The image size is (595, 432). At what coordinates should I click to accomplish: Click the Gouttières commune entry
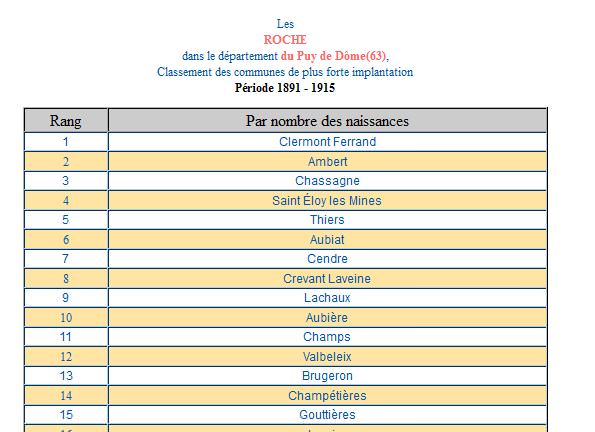(327, 415)
